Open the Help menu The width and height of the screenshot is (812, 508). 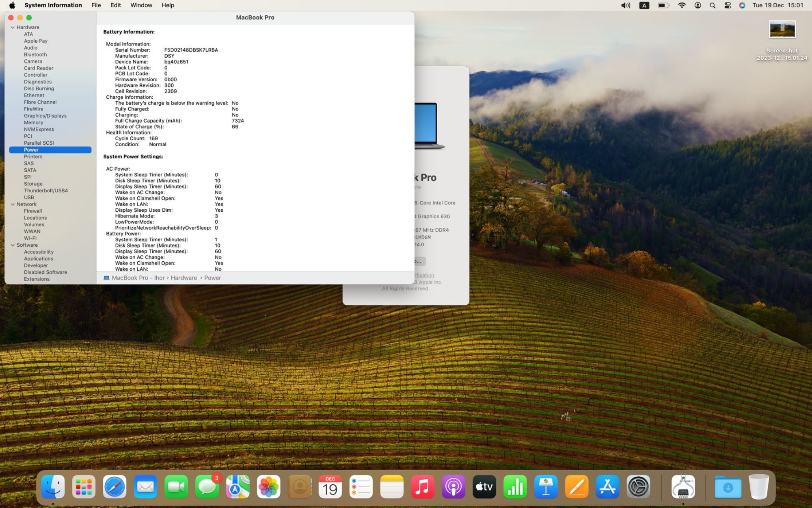(x=168, y=5)
